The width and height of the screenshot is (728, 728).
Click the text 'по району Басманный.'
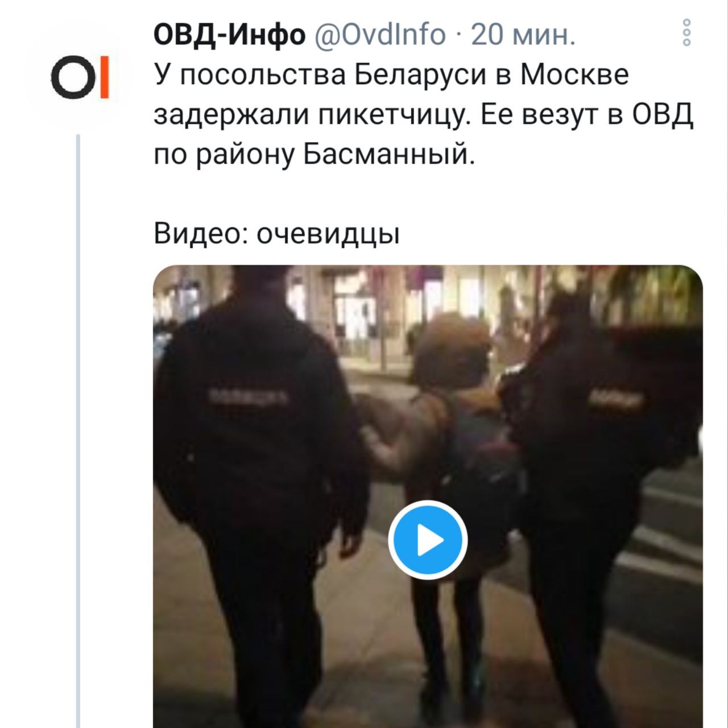[314, 155]
